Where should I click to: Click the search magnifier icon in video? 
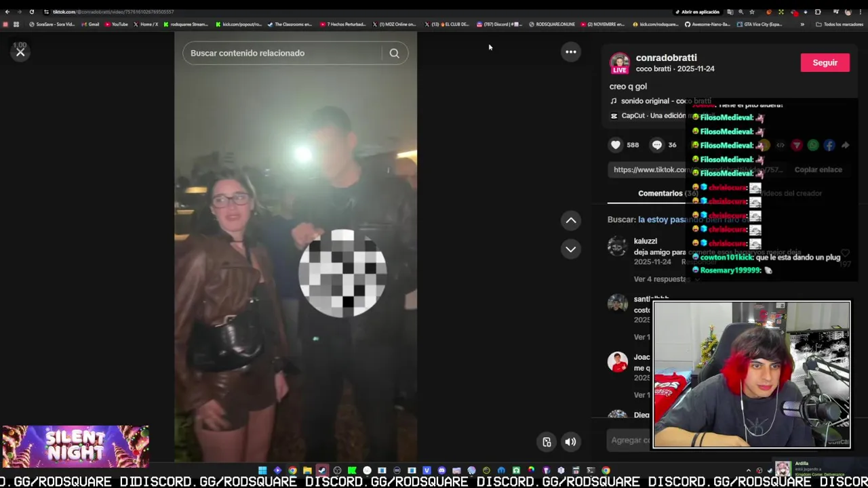tap(394, 53)
